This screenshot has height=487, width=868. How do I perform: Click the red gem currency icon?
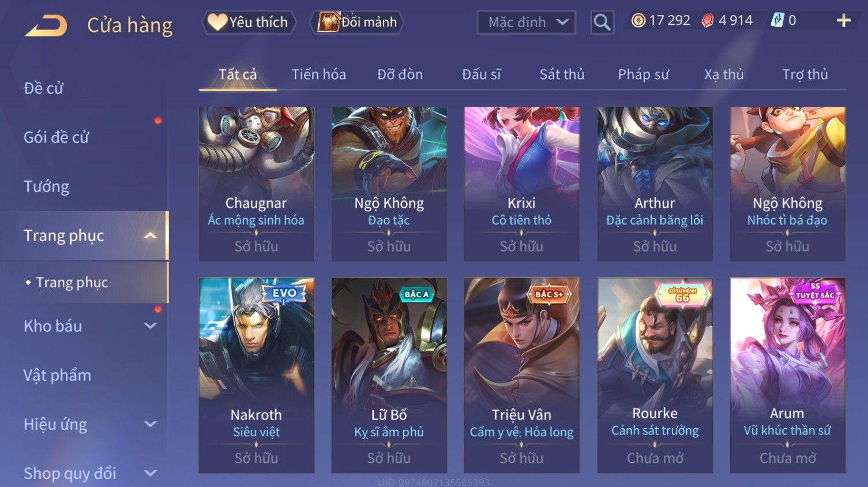(x=708, y=21)
